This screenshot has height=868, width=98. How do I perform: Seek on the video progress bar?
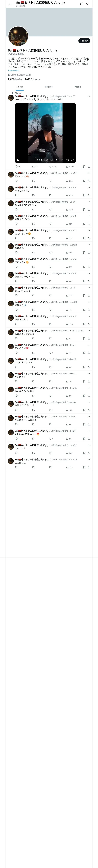point(45,156)
